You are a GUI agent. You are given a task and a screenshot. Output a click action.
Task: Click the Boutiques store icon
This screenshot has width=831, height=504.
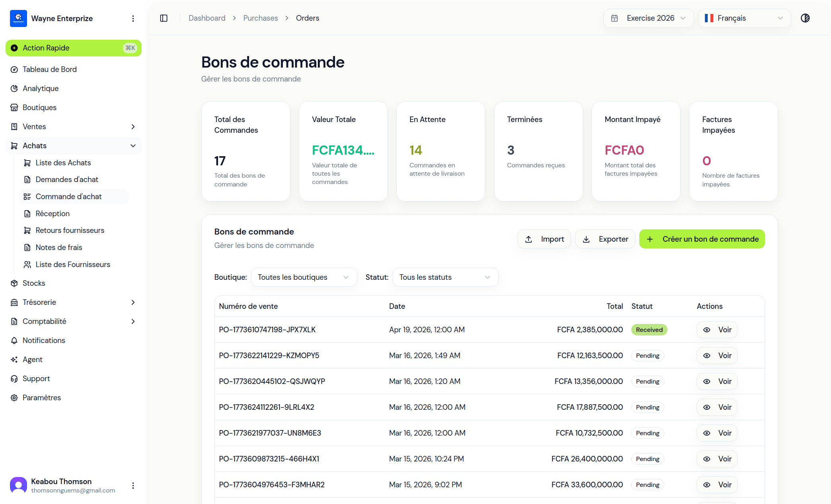point(14,108)
